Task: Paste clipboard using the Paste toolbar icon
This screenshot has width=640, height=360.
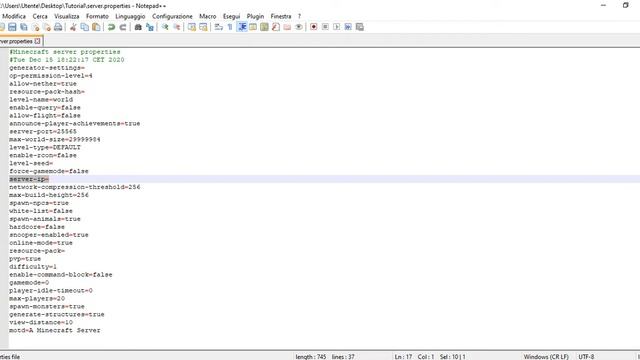Action: (x=96, y=27)
